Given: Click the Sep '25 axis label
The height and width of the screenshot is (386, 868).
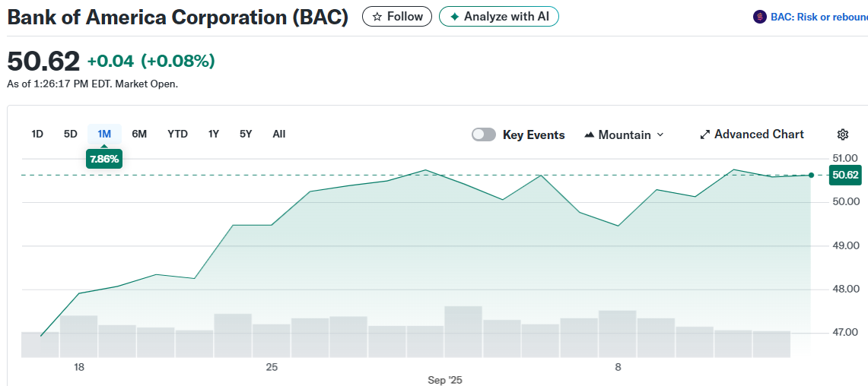Looking at the screenshot, I should click(x=445, y=381).
